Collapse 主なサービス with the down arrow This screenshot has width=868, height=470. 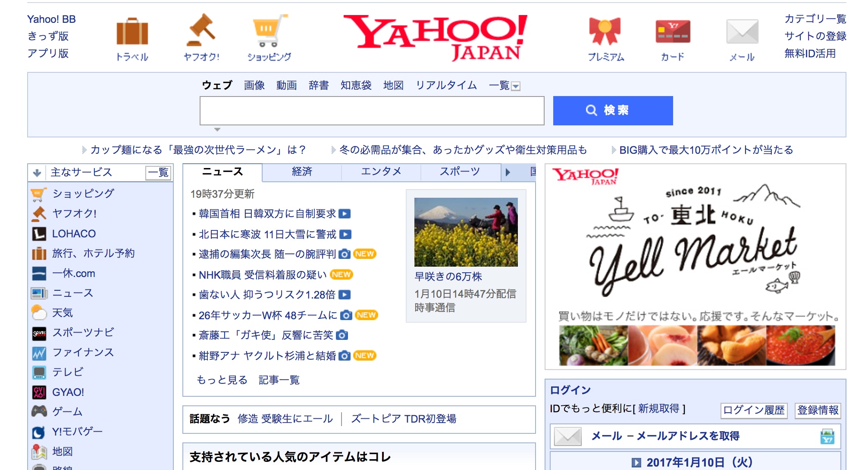click(37, 173)
